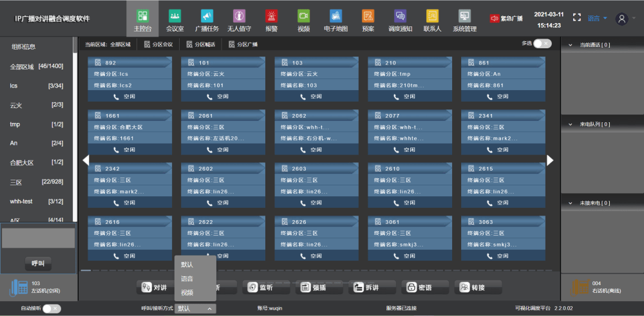The height and width of the screenshot is (316, 644).
Task: Toggle the 自动接听 auto-answer switch
Action: click(x=52, y=308)
